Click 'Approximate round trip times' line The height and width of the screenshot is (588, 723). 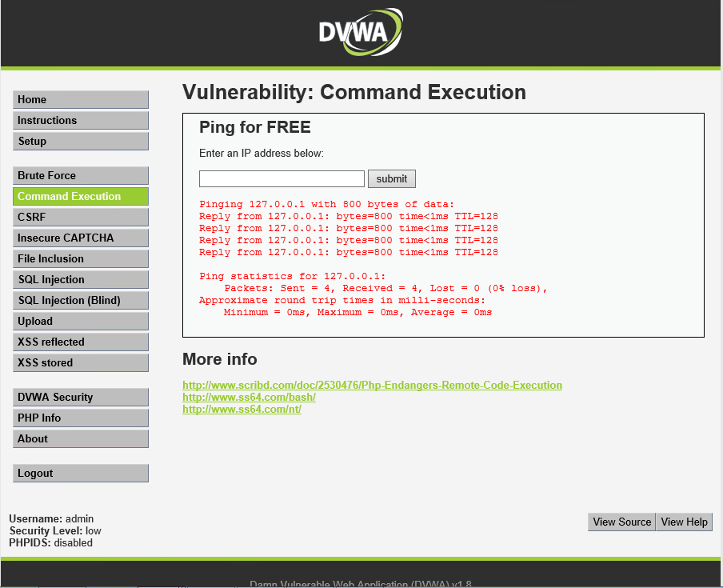(x=342, y=300)
